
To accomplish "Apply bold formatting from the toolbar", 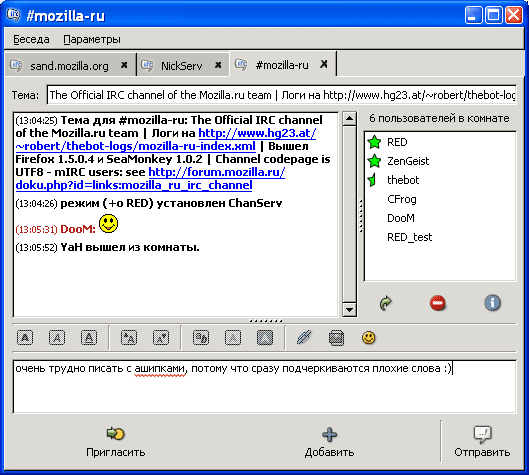I will point(25,338).
